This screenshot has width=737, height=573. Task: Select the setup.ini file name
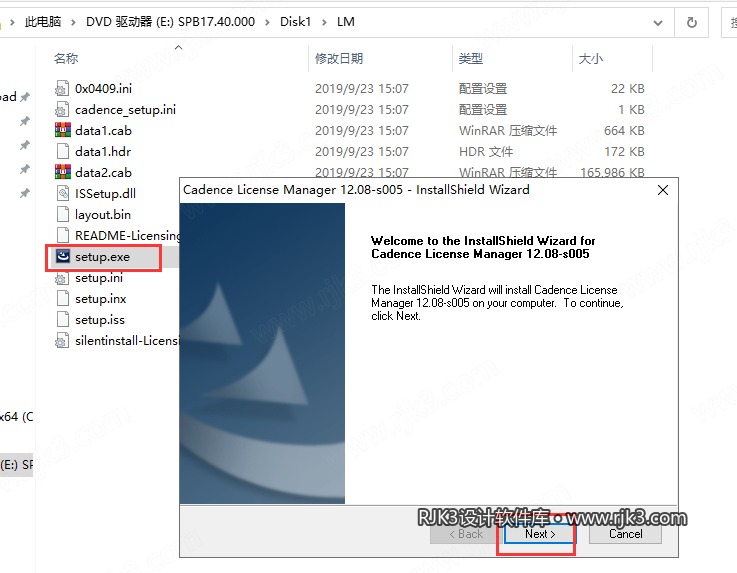coord(99,278)
